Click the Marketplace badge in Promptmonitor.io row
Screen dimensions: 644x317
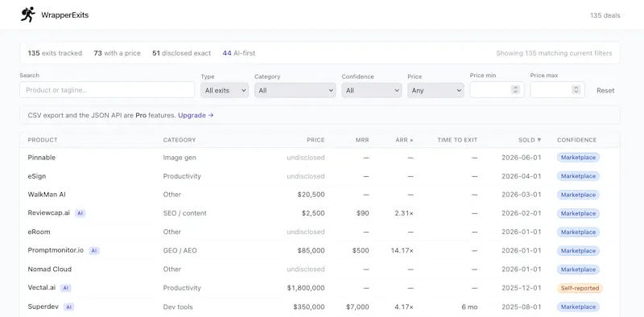coord(578,251)
